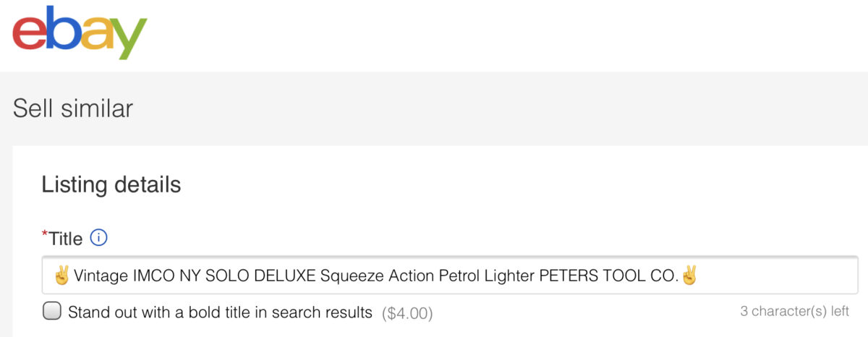Click 'PETERS TOOL CO.' in the title field

[x=617, y=276]
